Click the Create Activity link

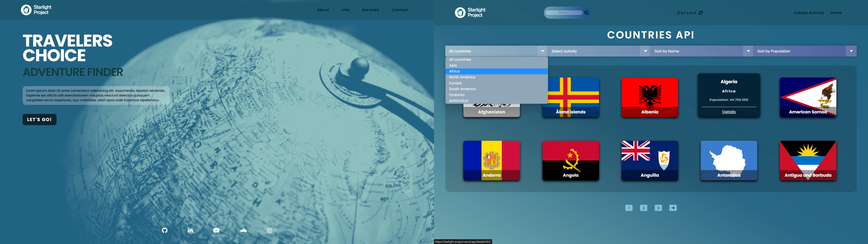pyautogui.click(x=808, y=13)
